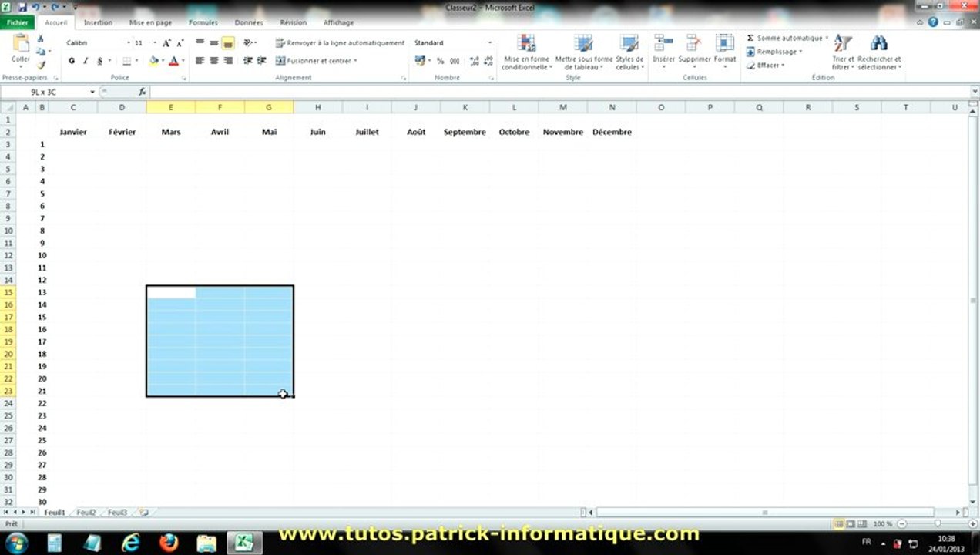Image resolution: width=980 pixels, height=555 pixels.
Task: Decrease the indent
Action: click(x=248, y=60)
